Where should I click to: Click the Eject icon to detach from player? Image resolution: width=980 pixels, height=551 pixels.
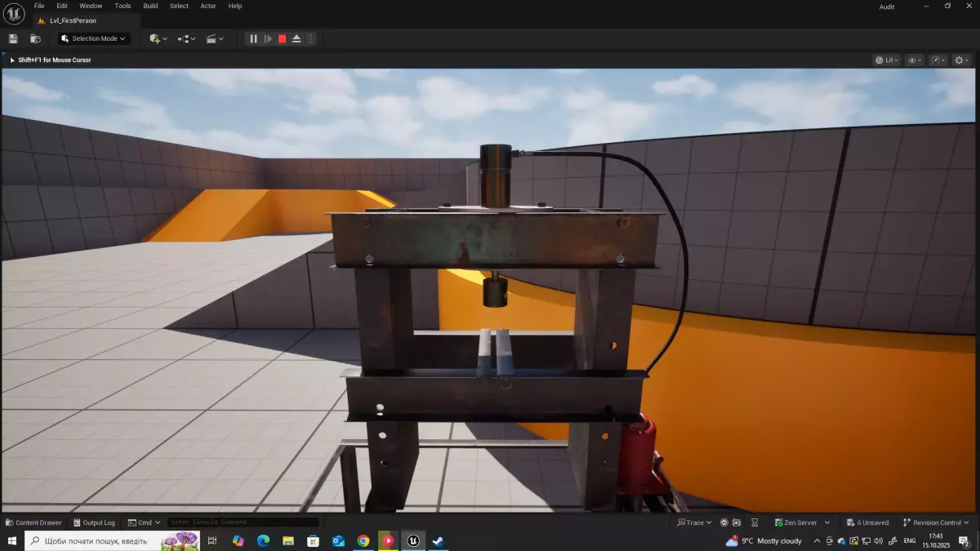pos(296,38)
